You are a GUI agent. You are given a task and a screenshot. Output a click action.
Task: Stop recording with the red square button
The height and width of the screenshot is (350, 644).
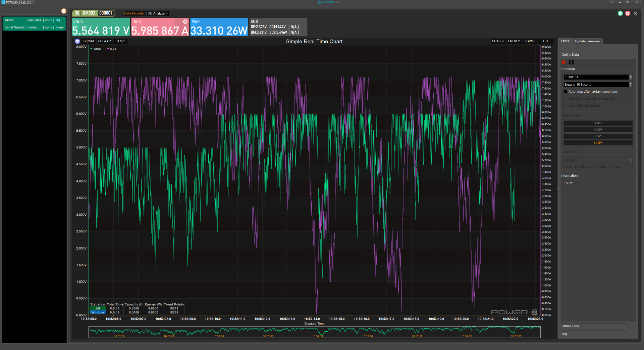[x=564, y=62]
